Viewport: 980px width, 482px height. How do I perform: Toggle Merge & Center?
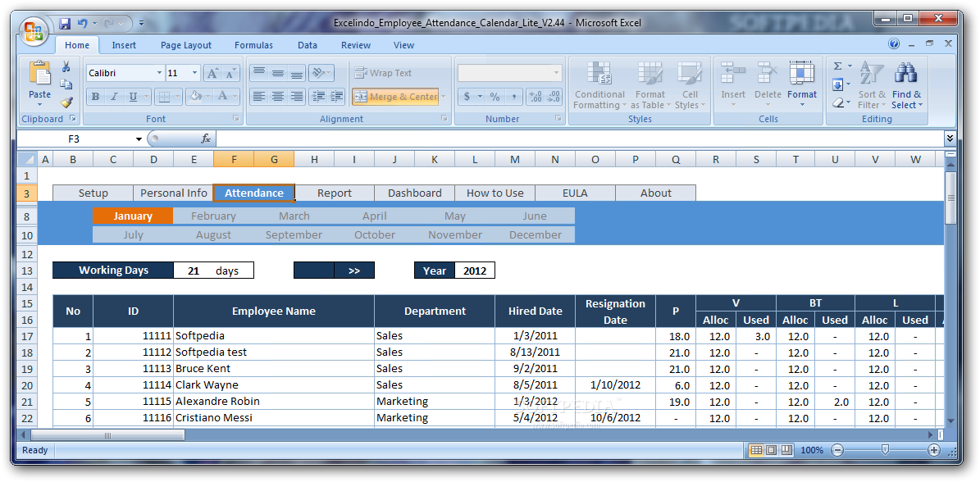pos(396,97)
